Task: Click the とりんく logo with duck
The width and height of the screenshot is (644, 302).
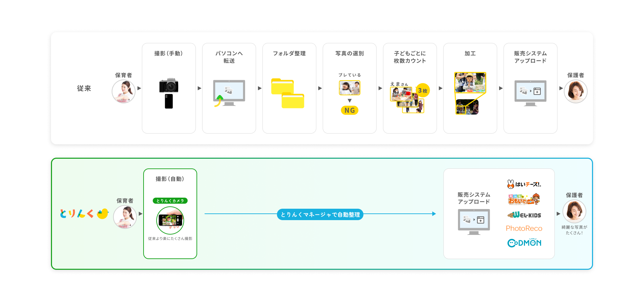Action: (84, 214)
